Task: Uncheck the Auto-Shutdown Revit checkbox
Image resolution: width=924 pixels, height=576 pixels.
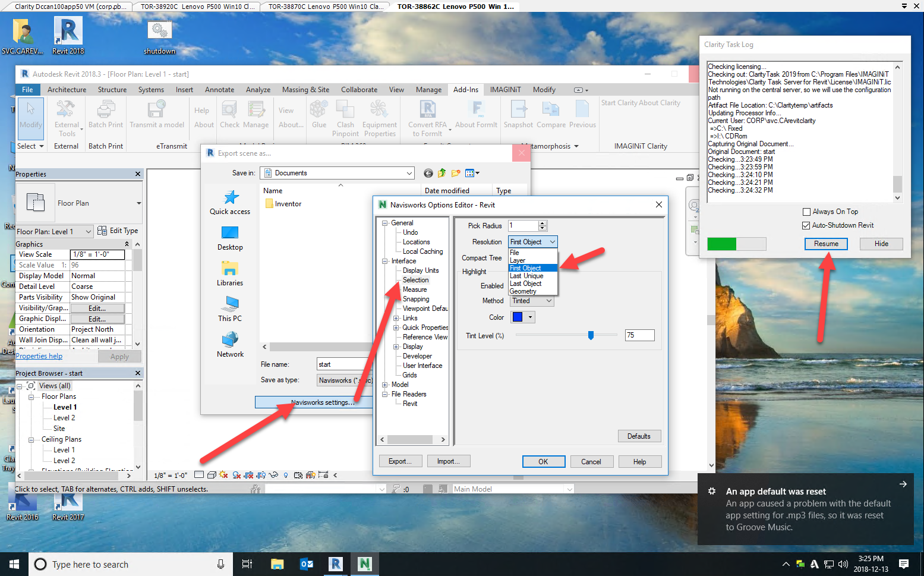Action: point(806,225)
